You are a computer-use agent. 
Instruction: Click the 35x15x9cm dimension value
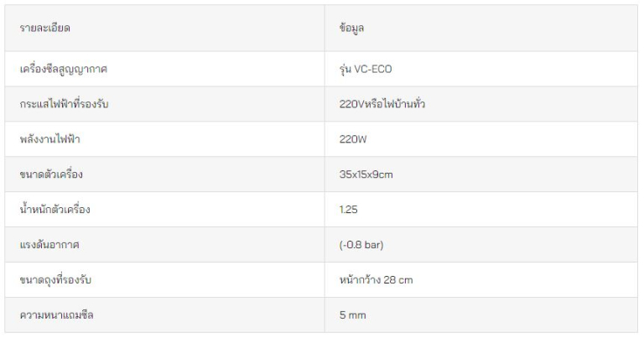tap(366, 174)
